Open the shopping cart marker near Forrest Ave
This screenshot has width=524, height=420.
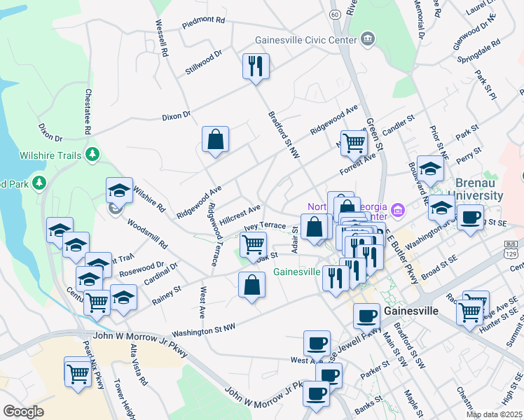point(354,143)
